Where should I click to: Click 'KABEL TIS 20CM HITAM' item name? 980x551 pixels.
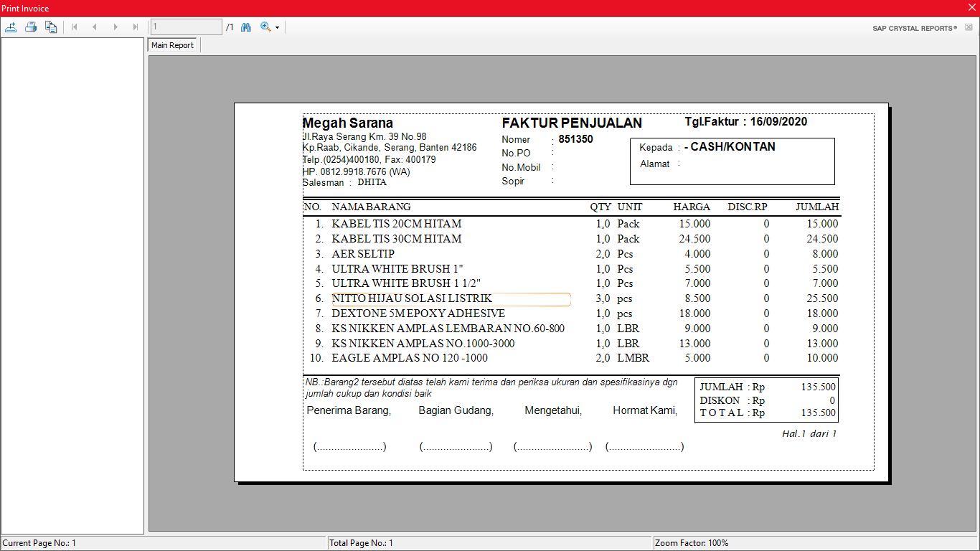point(397,224)
